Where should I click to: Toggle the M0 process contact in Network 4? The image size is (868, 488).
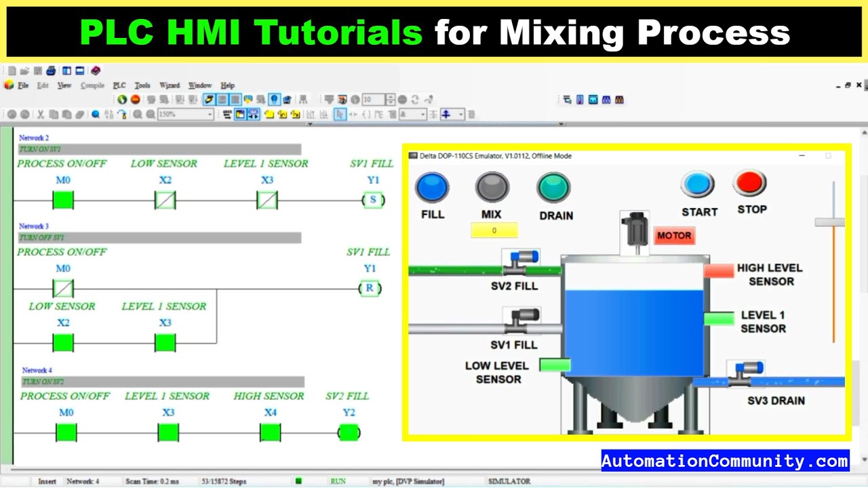pos(66,432)
